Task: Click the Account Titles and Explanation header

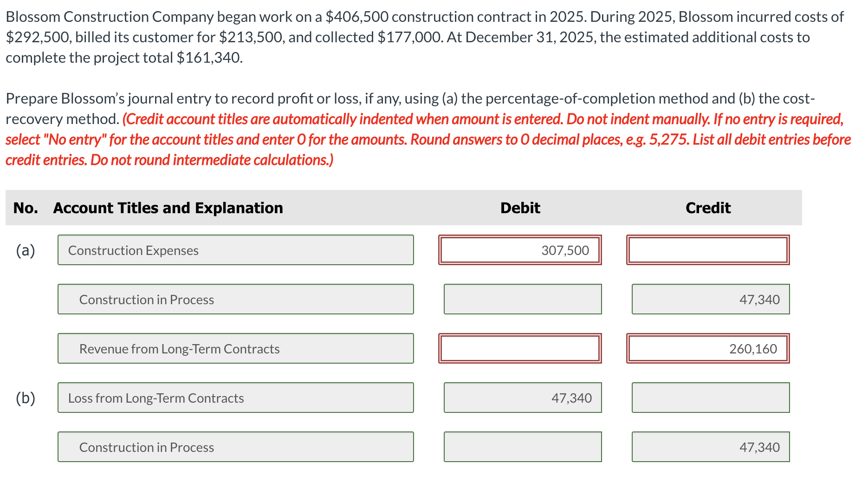Action: tap(168, 208)
